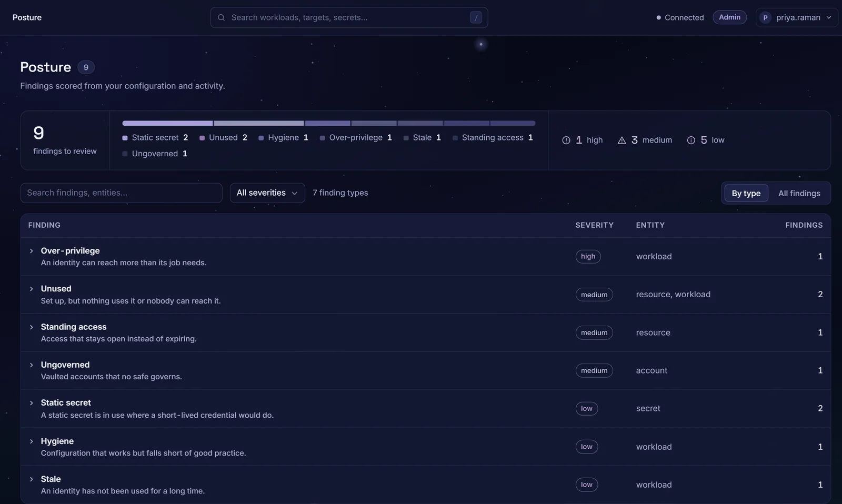Click the medium severity warning triangle icon
Viewport: 842px width, 504px height.
pos(622,140)
